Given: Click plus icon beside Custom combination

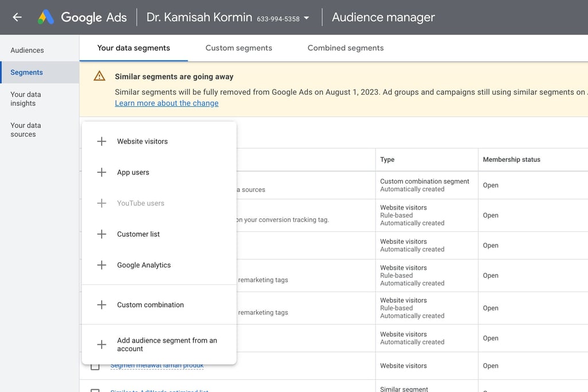Looking at the screenshot, I should coord(102,305).
